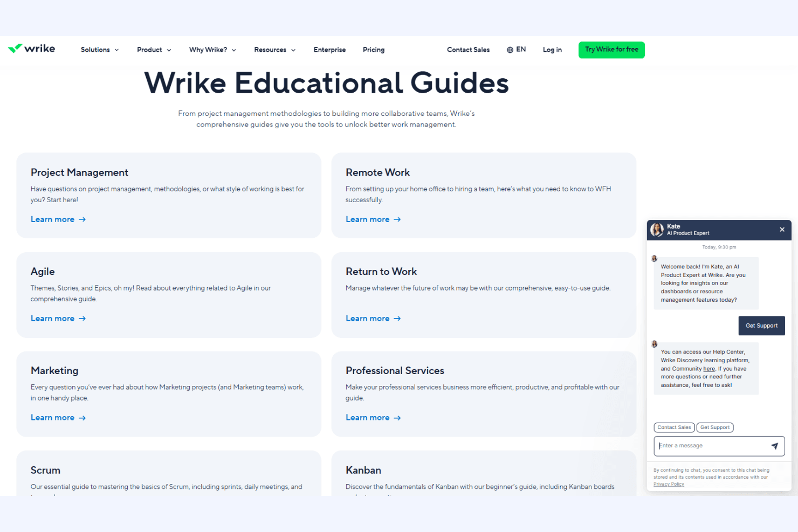Click the Wrike Educational Guides title

pyautogui.click(x=326, y=83)
